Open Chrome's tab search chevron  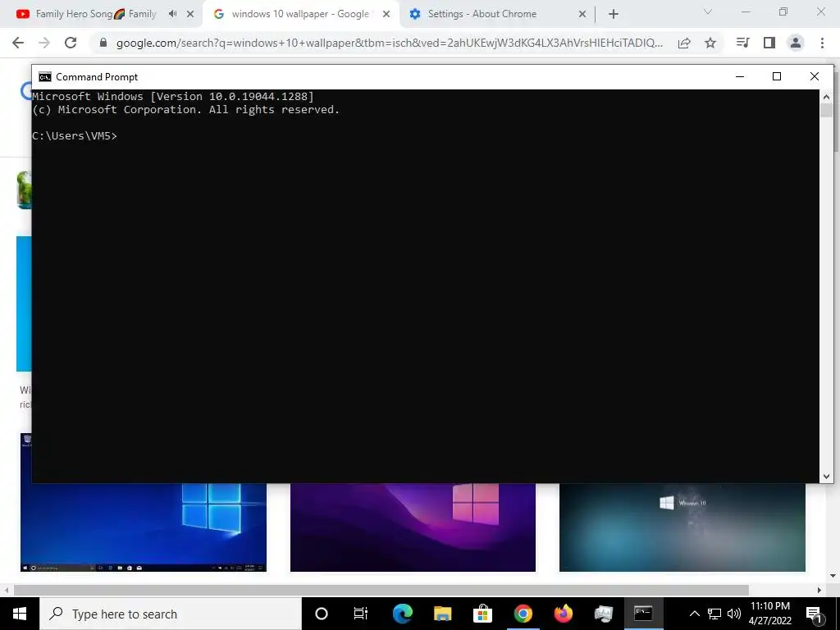pyautogui.click(x=708, y=11)
